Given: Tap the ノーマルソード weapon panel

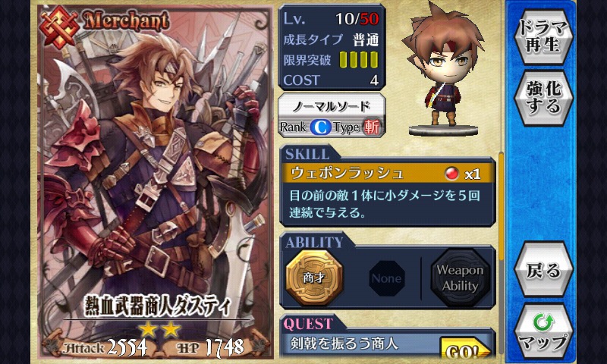Looking at the screenshot, I should [x=332, y=115].
